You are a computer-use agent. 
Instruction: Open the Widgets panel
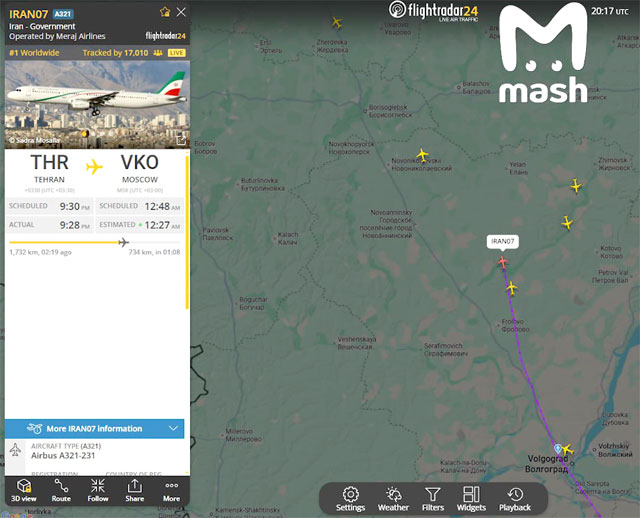pyautogui.click(x=471, y=499)
